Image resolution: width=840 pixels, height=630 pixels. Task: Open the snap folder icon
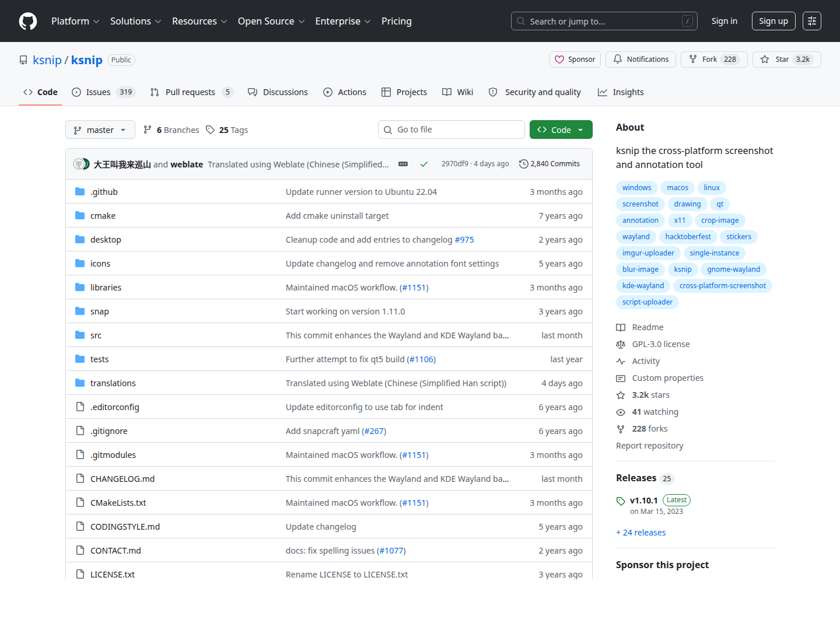pyautogui.click(x=80, y=311)
